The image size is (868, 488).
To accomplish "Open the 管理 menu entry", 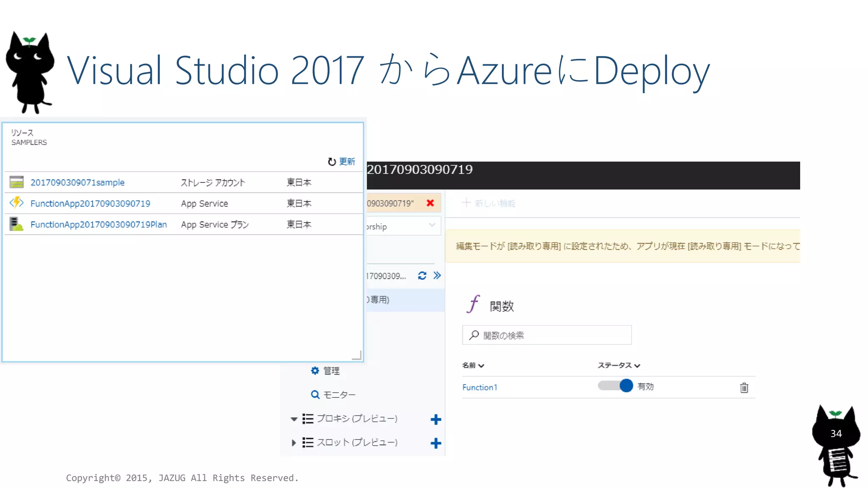I will coord(331,371).
